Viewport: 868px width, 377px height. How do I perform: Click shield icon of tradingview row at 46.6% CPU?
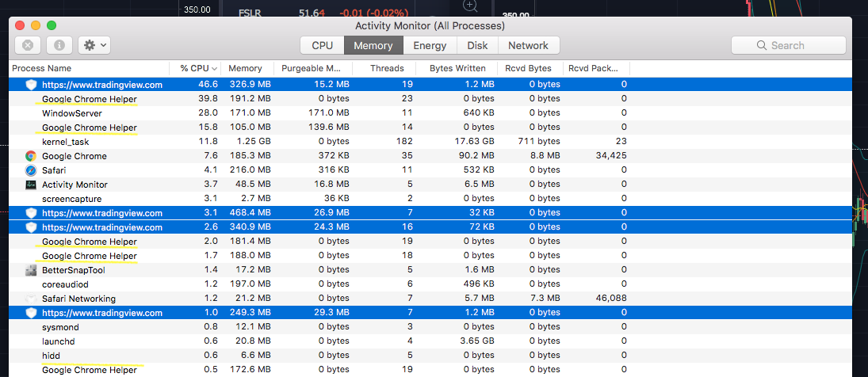point(31,85)
